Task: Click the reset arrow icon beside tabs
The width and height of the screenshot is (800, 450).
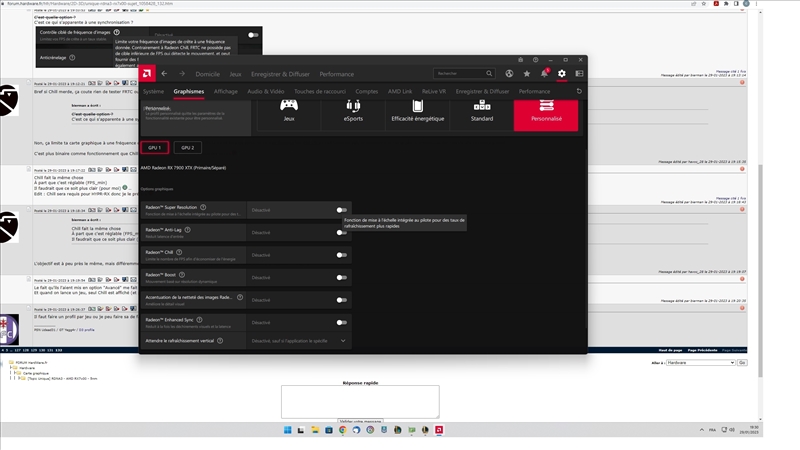Action: coord(580,91)
